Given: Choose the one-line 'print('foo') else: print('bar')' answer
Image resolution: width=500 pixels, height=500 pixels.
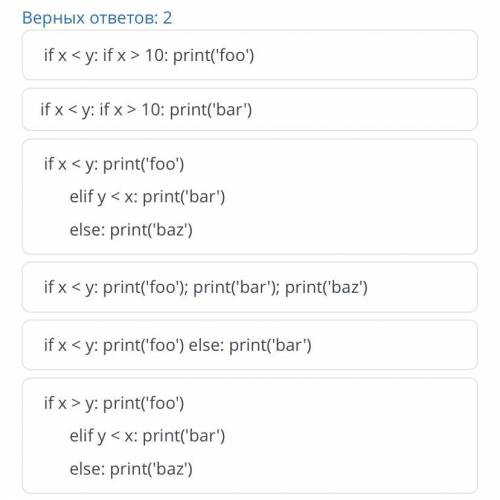Looking at the screenshot, I should [x=250, y=345].
